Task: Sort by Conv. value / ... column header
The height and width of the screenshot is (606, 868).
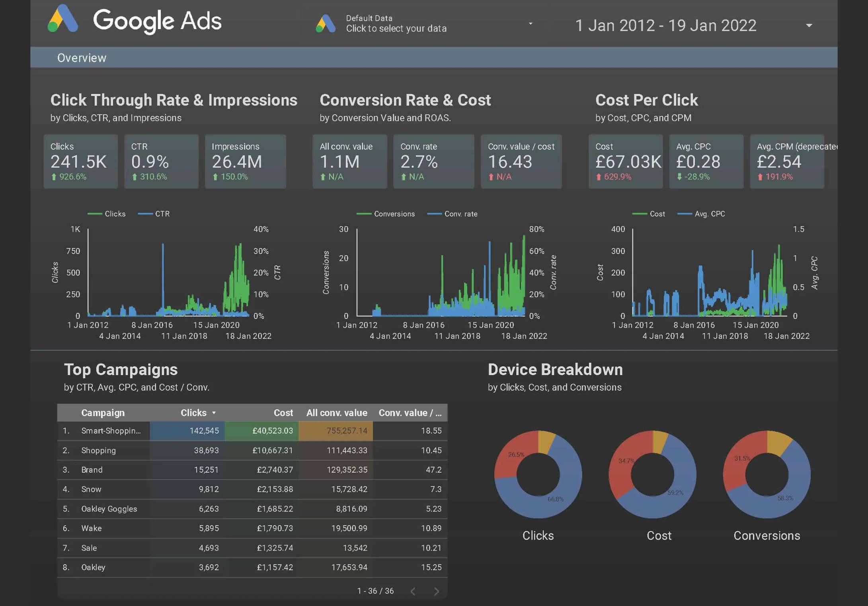Action: 410,413
